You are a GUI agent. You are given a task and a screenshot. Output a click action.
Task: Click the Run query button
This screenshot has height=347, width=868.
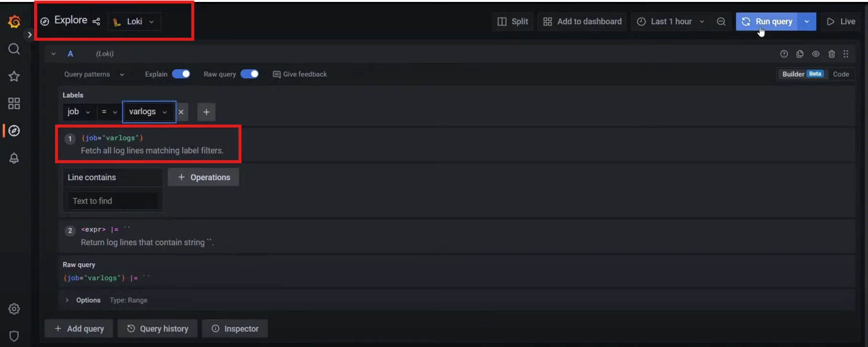click(767, 22)
